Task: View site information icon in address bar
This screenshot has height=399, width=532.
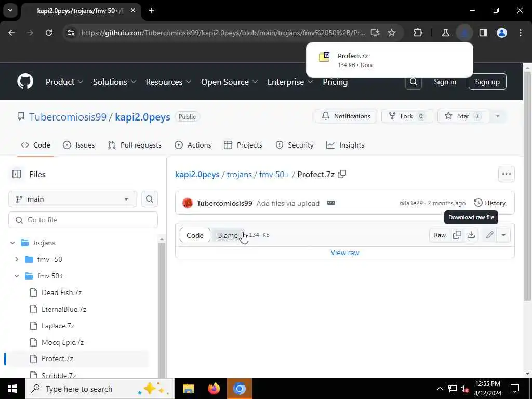Action: click(71, 33)
